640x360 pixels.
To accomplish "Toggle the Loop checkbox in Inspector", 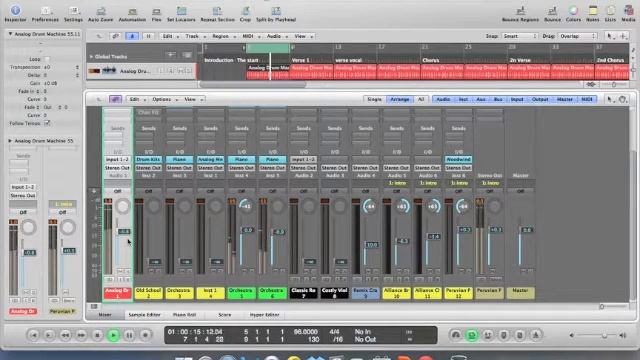I will tap(47, 59).
